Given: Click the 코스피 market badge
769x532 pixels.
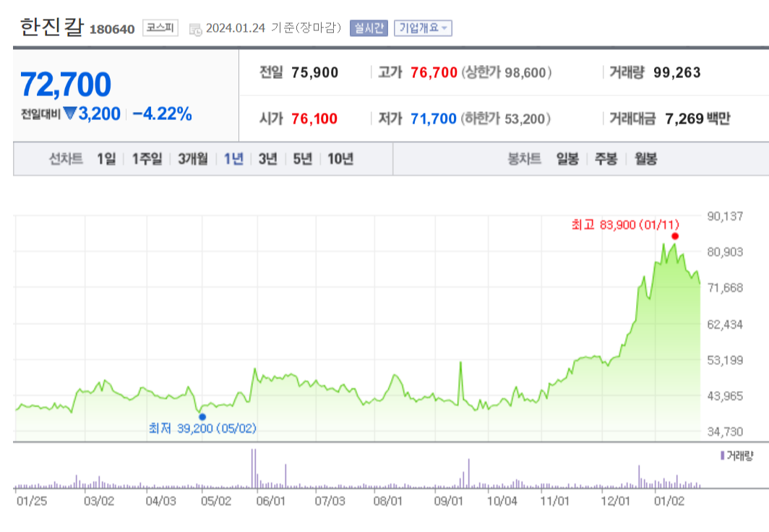Looking at the screenshot, I should click(160, 27).
